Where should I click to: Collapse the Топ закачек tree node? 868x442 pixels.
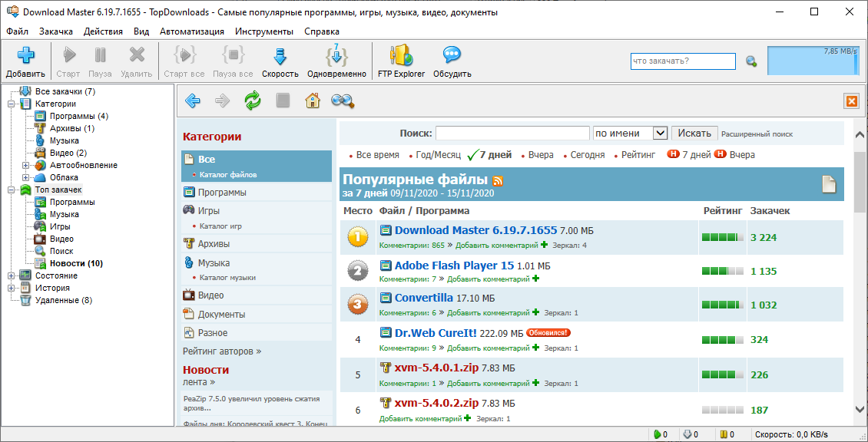(11, 190)
